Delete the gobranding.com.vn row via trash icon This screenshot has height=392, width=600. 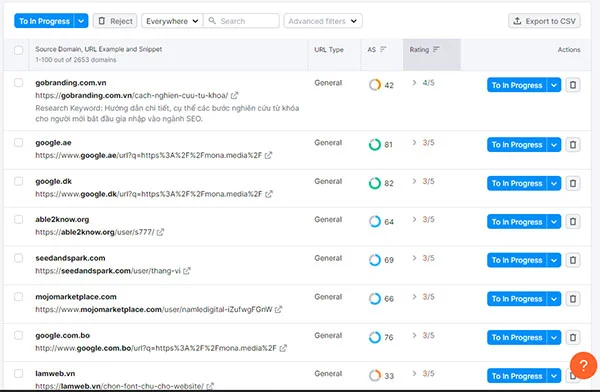tap(573, 85)
